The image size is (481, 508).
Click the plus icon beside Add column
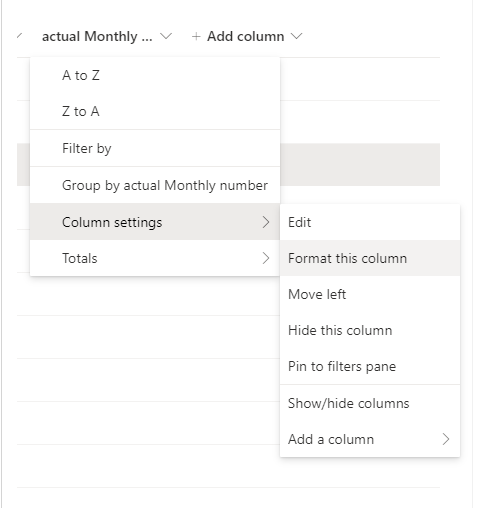(196, 36)
